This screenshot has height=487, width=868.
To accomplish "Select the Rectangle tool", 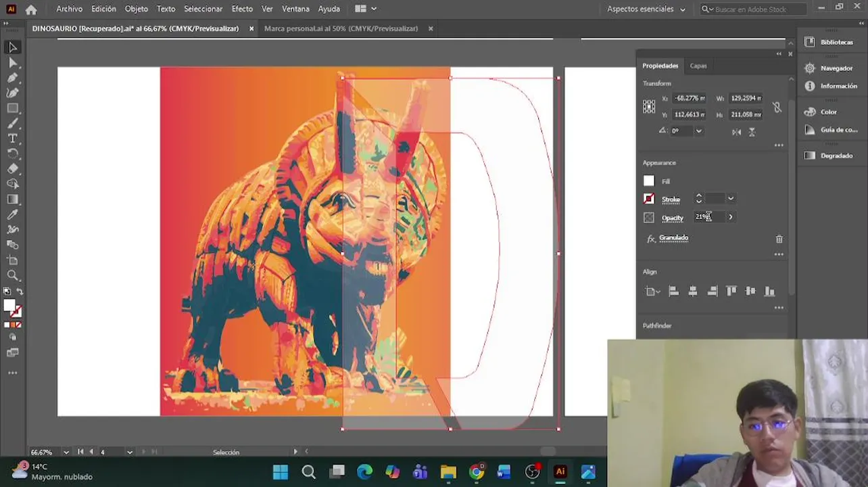I will click(x=12, y=108).
